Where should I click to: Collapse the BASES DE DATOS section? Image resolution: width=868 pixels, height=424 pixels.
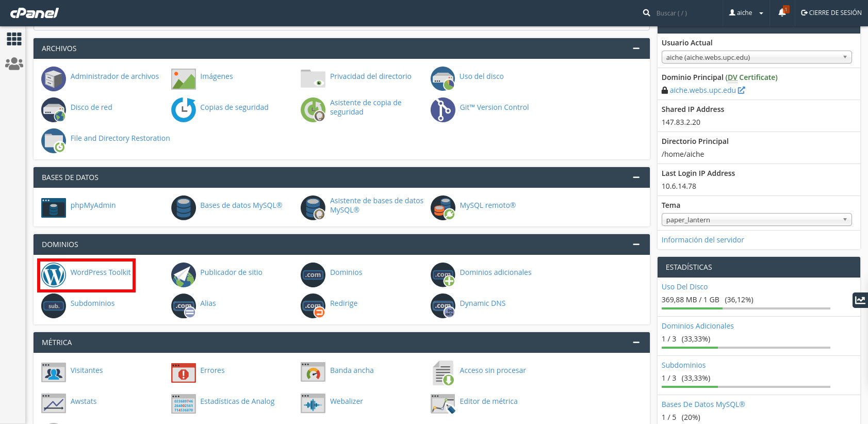pyautogui.click(x=636, y=177)
